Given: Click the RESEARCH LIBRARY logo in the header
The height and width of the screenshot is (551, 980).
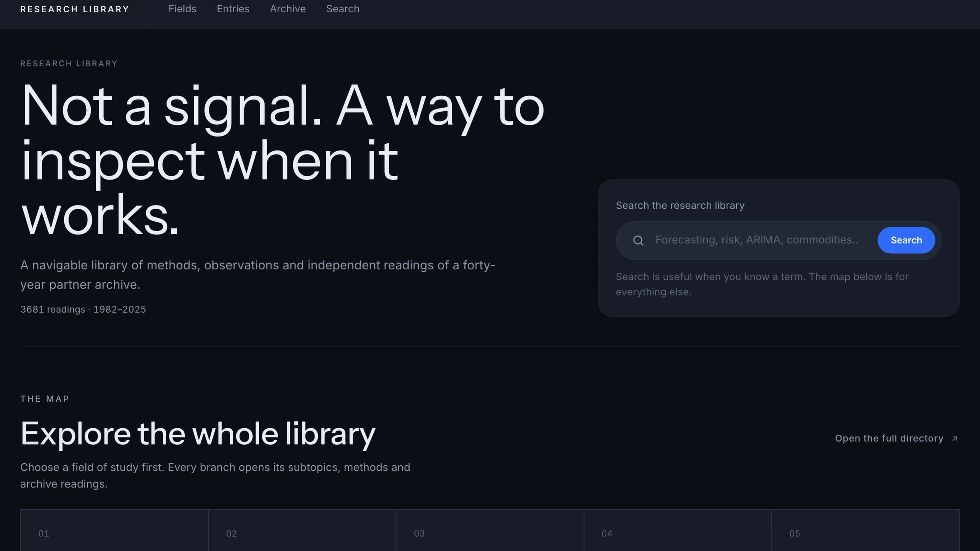Looking at the screenshot, I should click(x=75, y=9).
